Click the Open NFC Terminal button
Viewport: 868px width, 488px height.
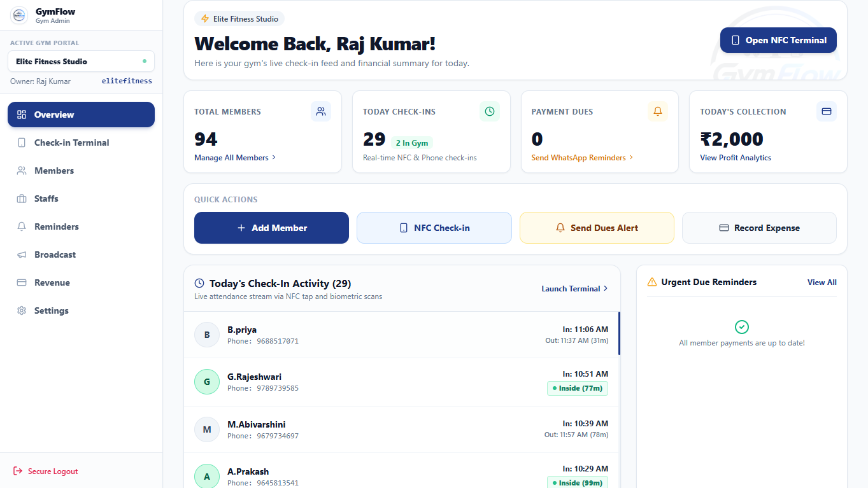click(x=778, y=40)
